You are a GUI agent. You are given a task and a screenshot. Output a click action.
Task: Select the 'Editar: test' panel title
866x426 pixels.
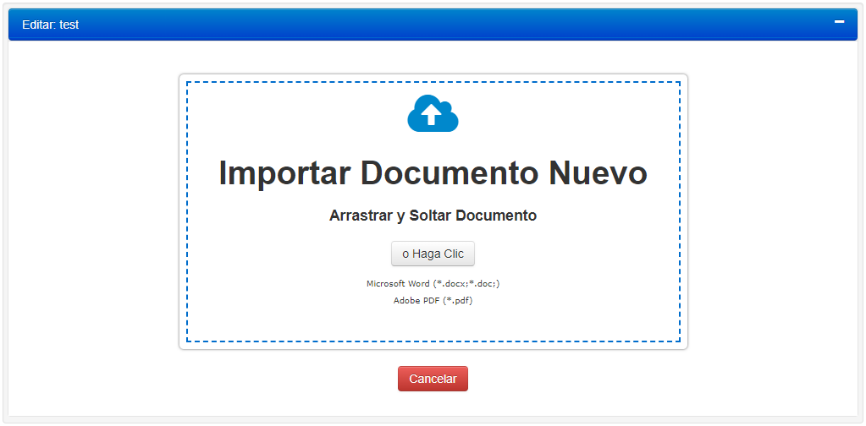coord(50,25)
